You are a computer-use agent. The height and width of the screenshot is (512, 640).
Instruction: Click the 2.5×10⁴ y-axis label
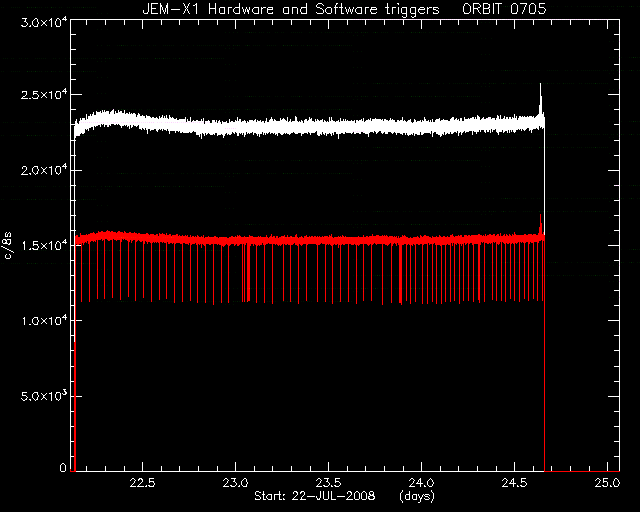(x=44, y=95)
